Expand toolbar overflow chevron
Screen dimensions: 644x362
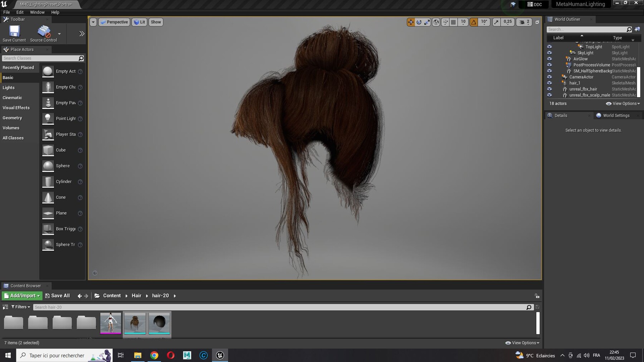click(x=82, y=34)
